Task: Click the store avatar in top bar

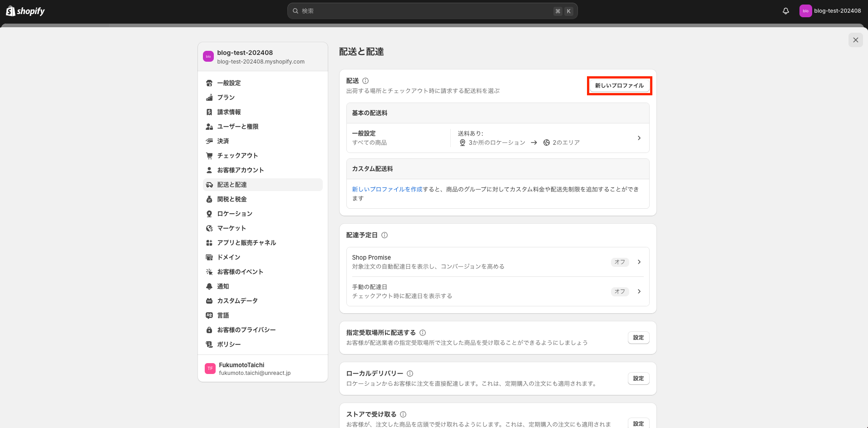Action: pos(805,11)
